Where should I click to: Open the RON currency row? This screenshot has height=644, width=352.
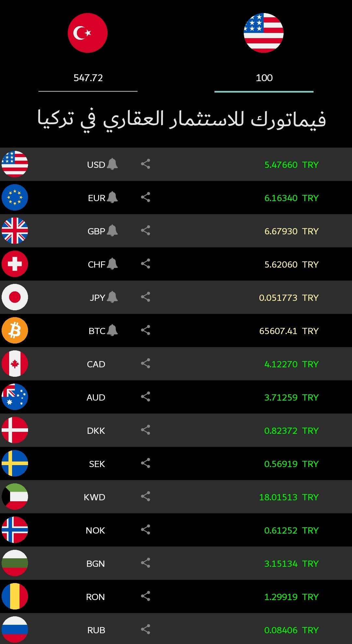[176, 596]
